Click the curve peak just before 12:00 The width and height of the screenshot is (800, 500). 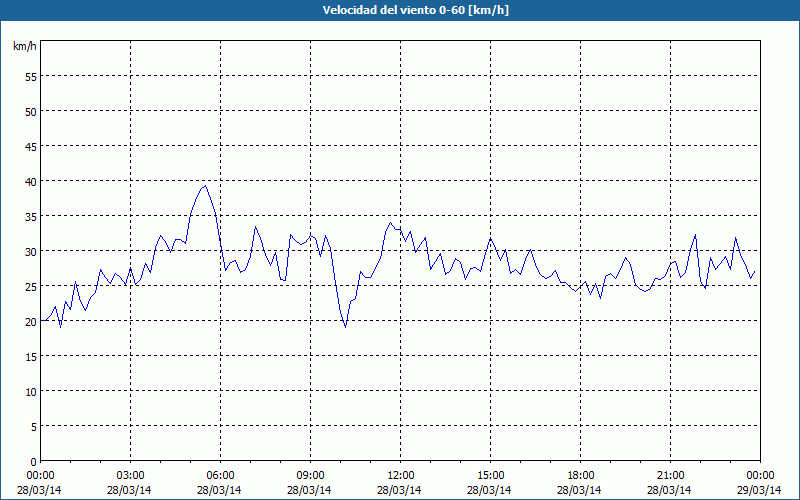coord(390,222)
